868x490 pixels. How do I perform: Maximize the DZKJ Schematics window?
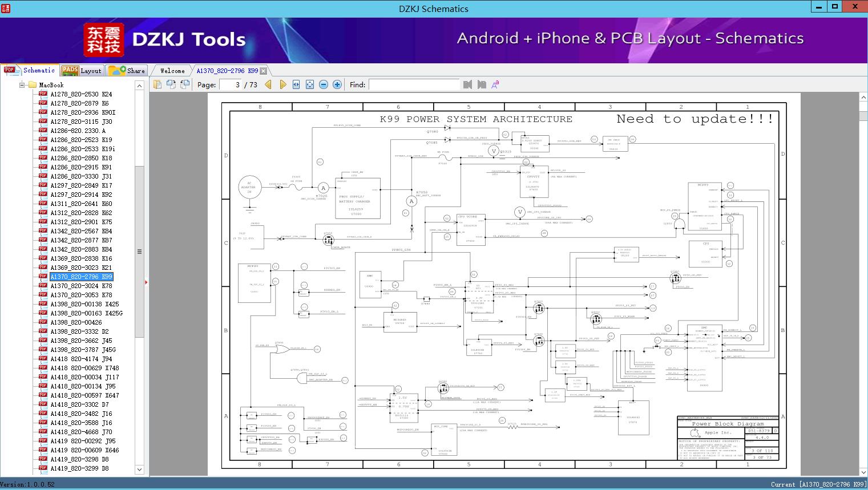click(834, 7)
